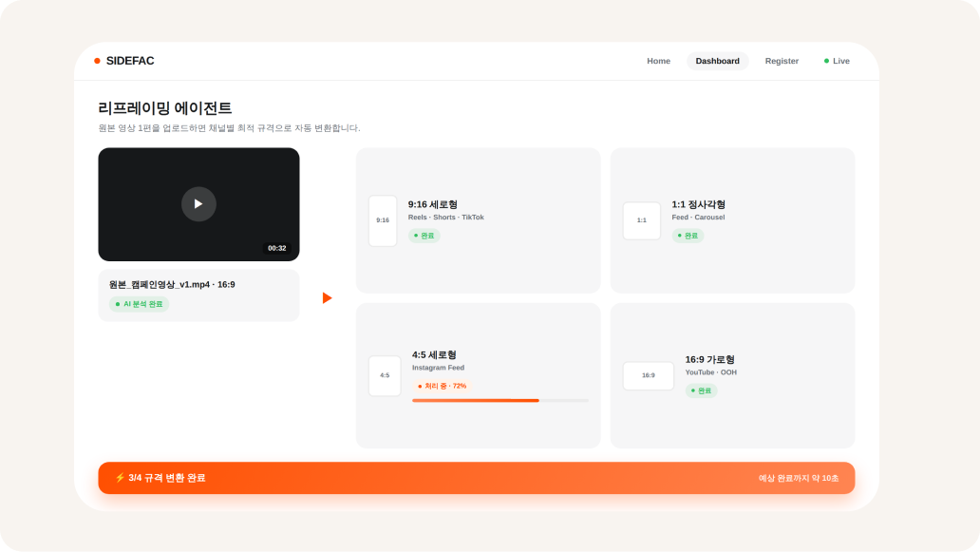
Task: Click the orange dot in SIDEFAC logo
Action: (97, 61)
